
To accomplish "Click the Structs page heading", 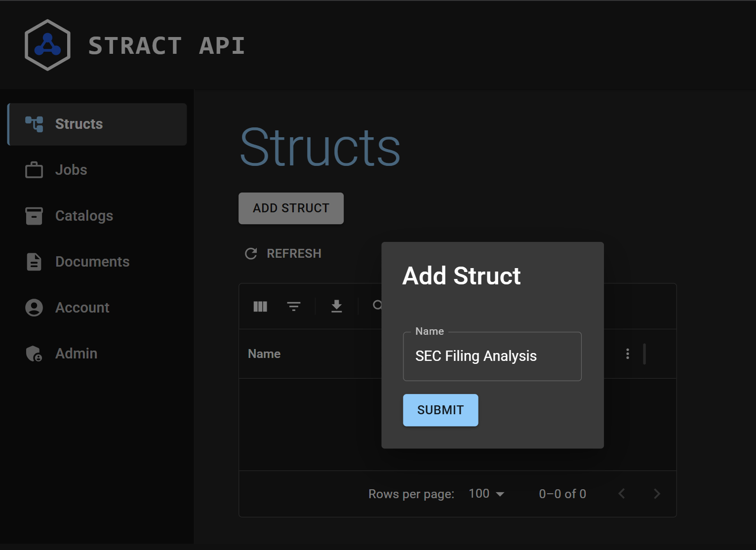I will (320, 147).
